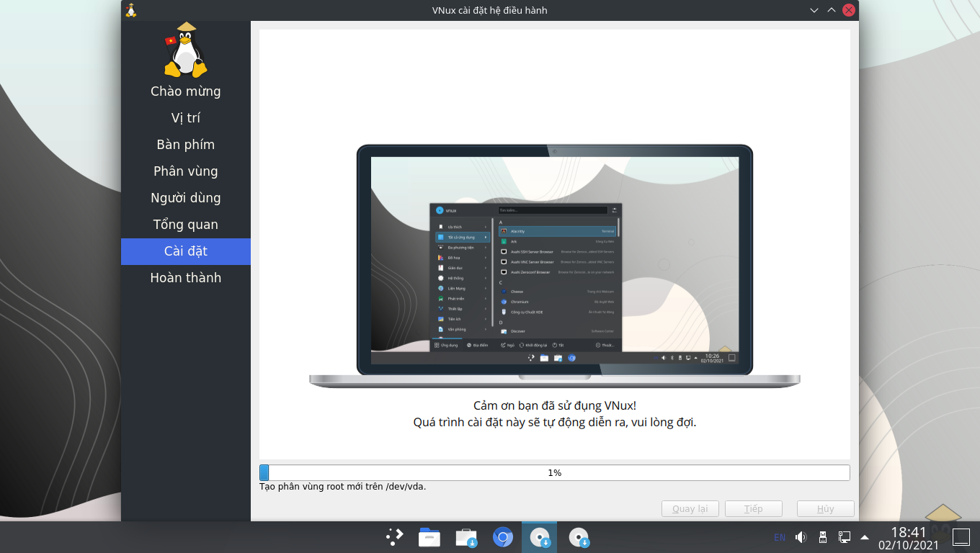Open network connections tray icon
This screenshot has height=553, width=980.
(844, 537)
